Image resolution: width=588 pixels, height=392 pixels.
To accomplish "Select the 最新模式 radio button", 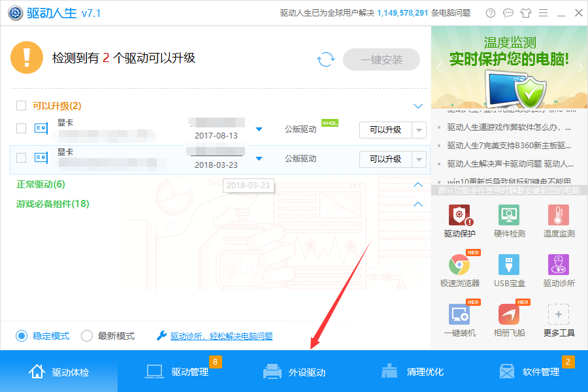I will pyautogui.click(x=87, y=336).
